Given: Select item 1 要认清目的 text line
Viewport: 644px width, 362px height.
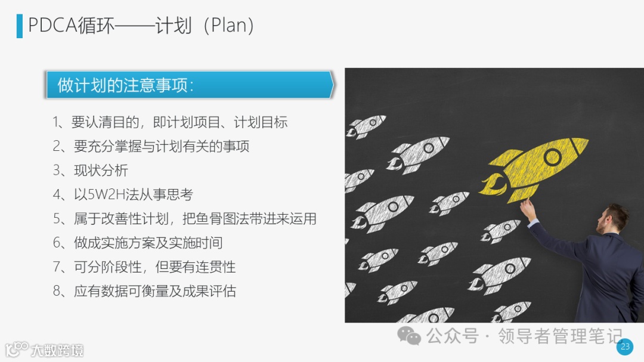Looking at the screenshot, I should coord(169,122).
